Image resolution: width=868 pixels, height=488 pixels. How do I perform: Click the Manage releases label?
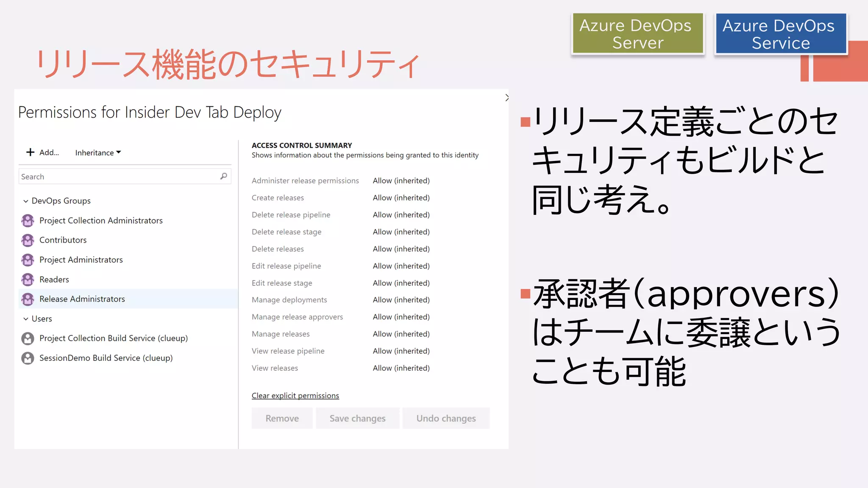coord(281,334)
